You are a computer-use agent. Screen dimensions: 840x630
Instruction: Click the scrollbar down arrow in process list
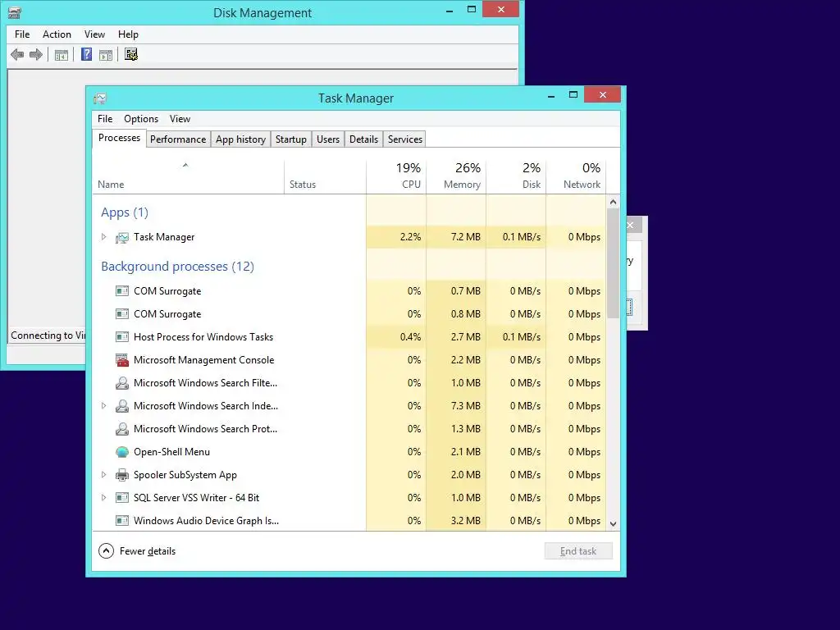(614, 524)
